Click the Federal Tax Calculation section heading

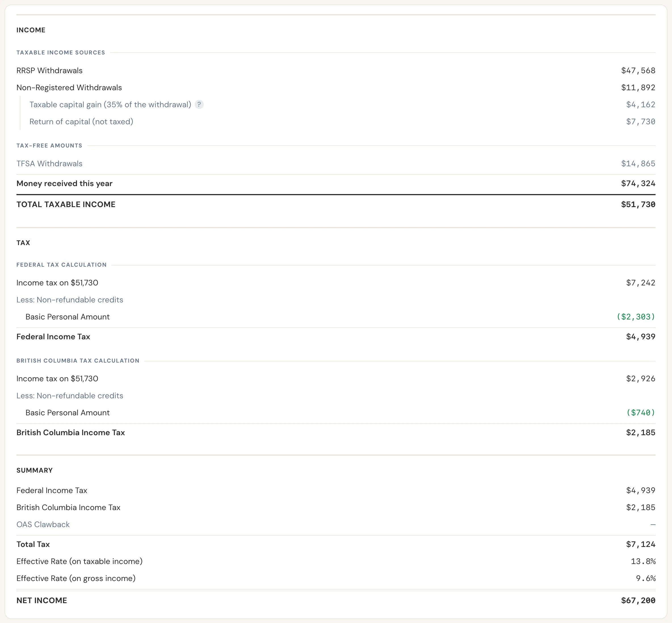point(61,265)
